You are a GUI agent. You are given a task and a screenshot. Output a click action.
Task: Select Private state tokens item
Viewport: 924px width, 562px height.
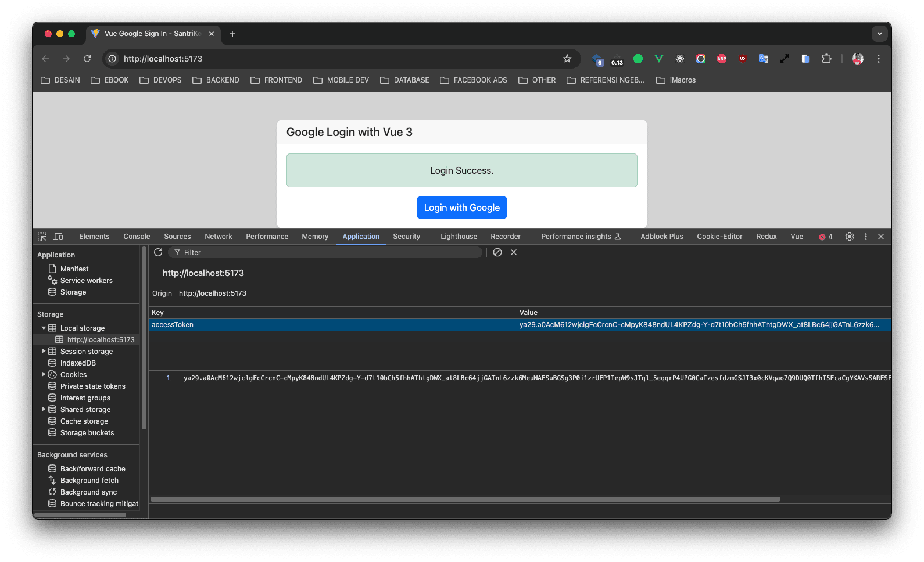pos(93,386)
